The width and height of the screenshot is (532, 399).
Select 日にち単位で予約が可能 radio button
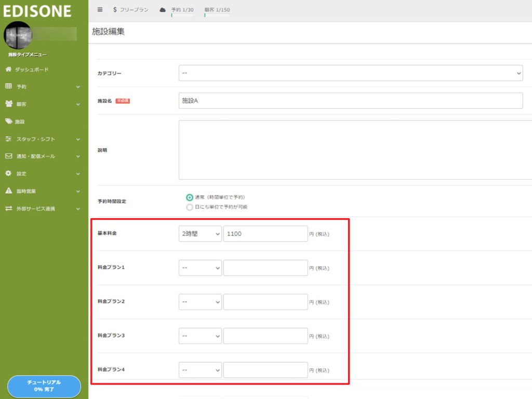coord(190,207)
